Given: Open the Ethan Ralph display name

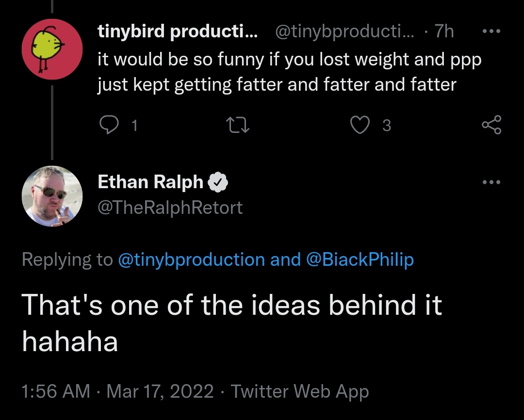Looking at the screenshot, I should (x=150, y=182).
